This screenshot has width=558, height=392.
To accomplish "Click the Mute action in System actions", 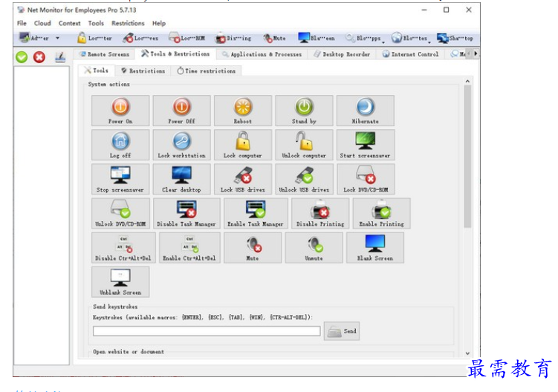I will click(253, 247).
